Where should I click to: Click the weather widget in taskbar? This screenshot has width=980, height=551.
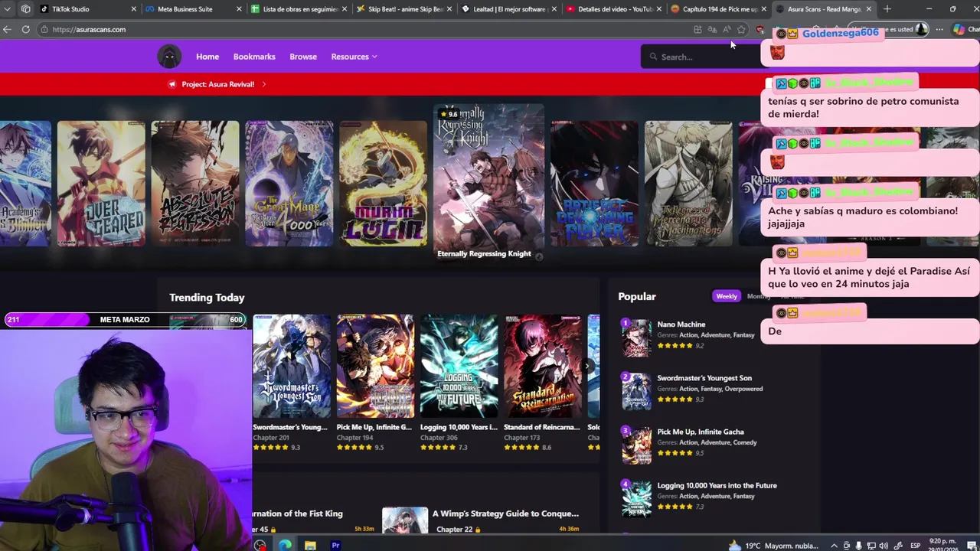point(773,545)
